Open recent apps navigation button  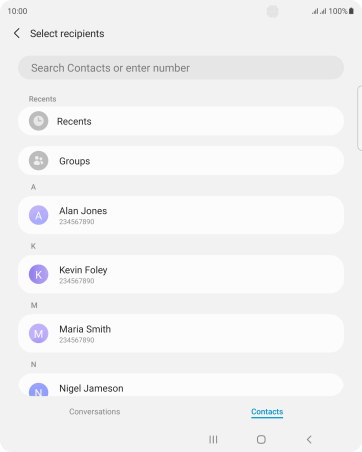pos(213,440)
